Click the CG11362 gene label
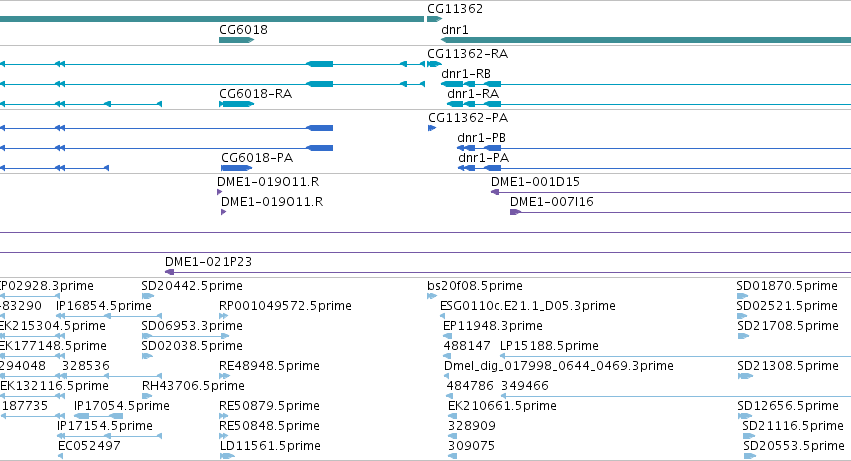Screen dimensions: 851x461 click(455, 9)
